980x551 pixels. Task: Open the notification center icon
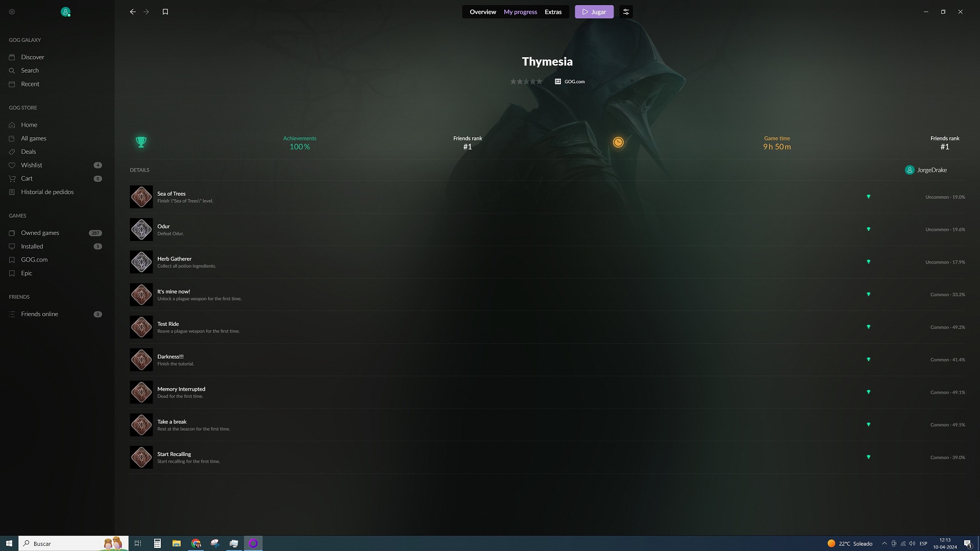tap(967, 543)
